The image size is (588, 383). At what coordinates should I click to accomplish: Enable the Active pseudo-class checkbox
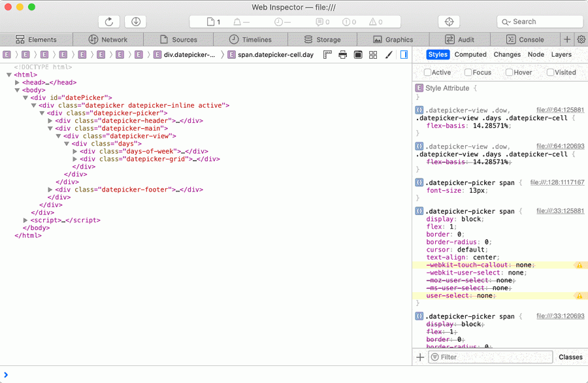point(427,73)
